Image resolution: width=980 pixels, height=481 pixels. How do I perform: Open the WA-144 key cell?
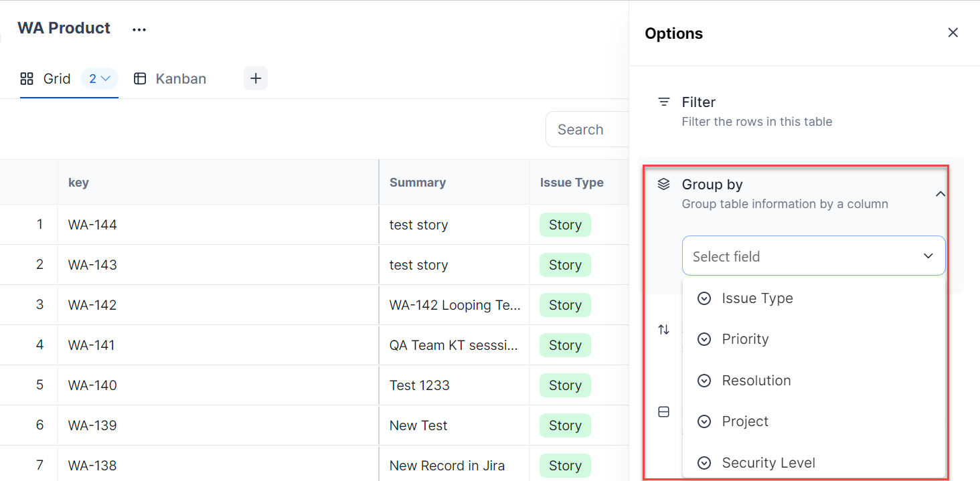(92, 225)
